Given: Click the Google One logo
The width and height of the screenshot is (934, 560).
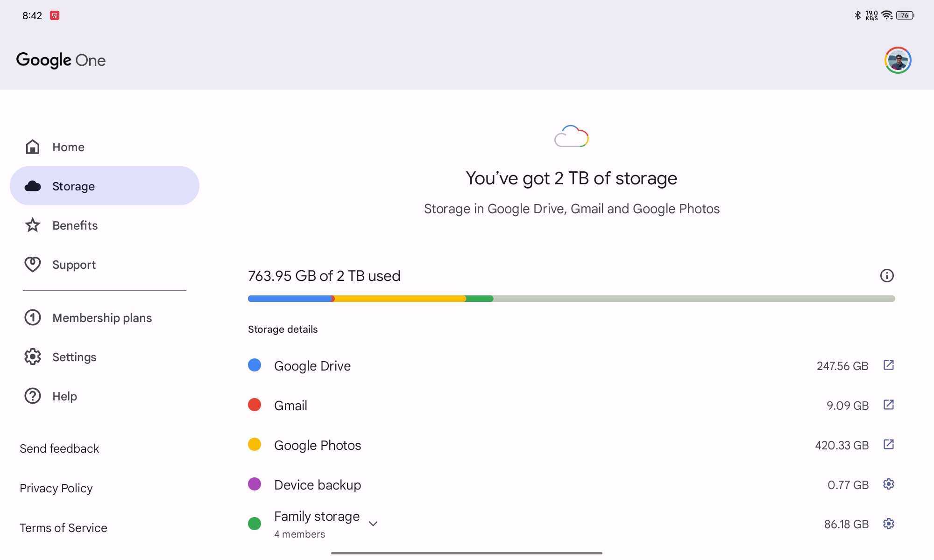Looking at the screenshot, I should click(x=61, y=60).
